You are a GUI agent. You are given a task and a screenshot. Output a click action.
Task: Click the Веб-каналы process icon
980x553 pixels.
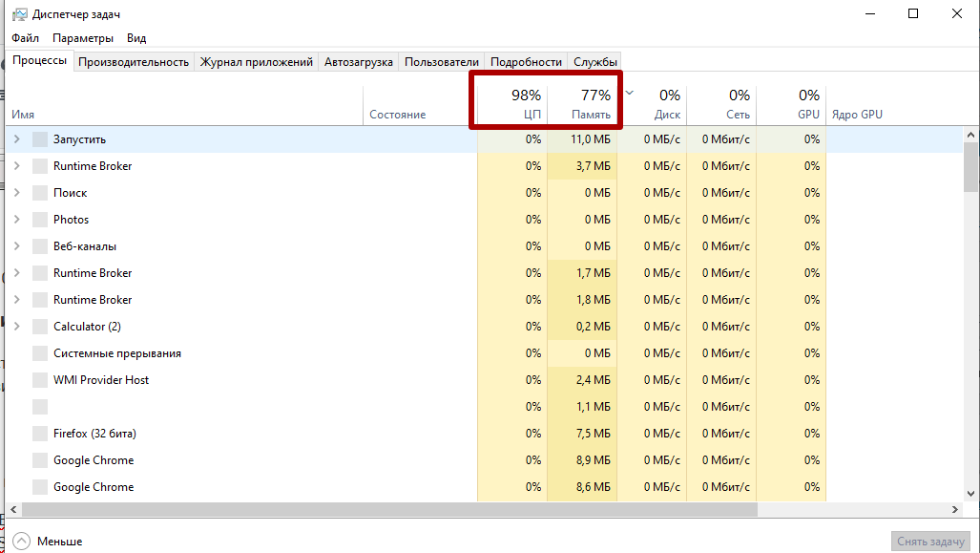pyautogui.click(x=39, y=246)
